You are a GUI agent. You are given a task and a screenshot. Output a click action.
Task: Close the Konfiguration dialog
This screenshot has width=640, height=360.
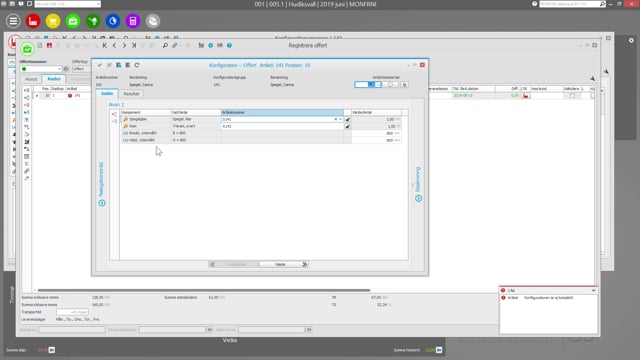click(422, 65)
